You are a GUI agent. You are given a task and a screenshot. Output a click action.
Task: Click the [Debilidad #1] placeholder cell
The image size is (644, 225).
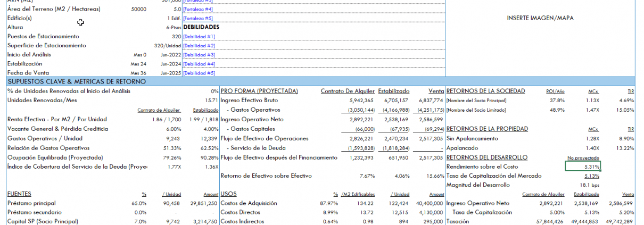click(199, 36)
